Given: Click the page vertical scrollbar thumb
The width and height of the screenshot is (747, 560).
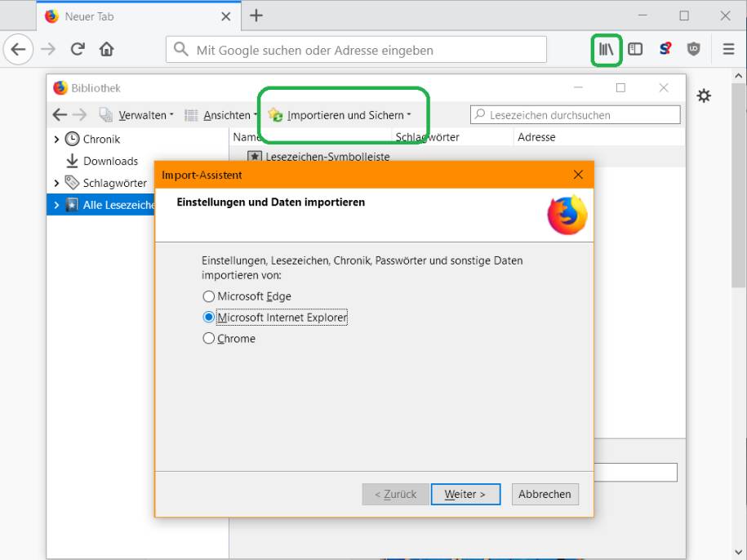Looking at the screenshot, I should [738, 186].
